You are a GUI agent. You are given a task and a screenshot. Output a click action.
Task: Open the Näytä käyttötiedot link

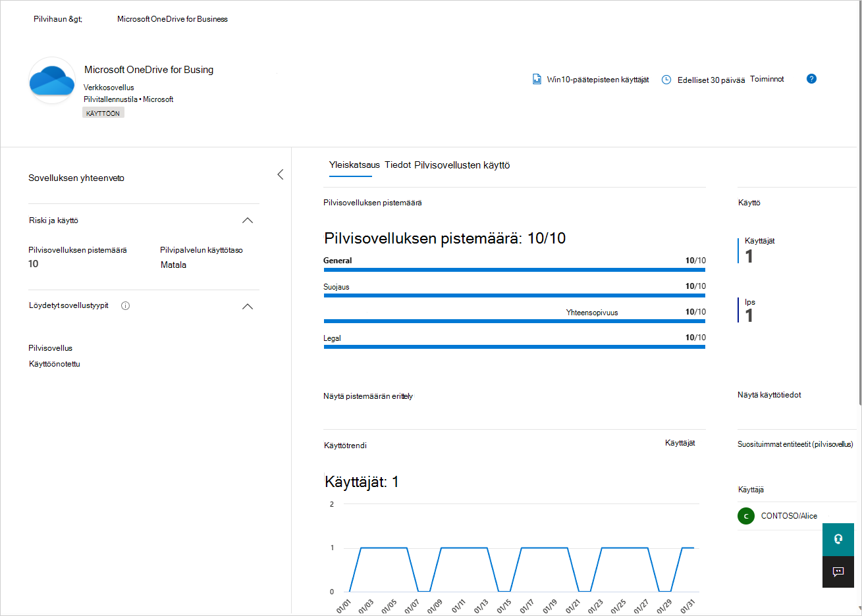click(769, 395)
